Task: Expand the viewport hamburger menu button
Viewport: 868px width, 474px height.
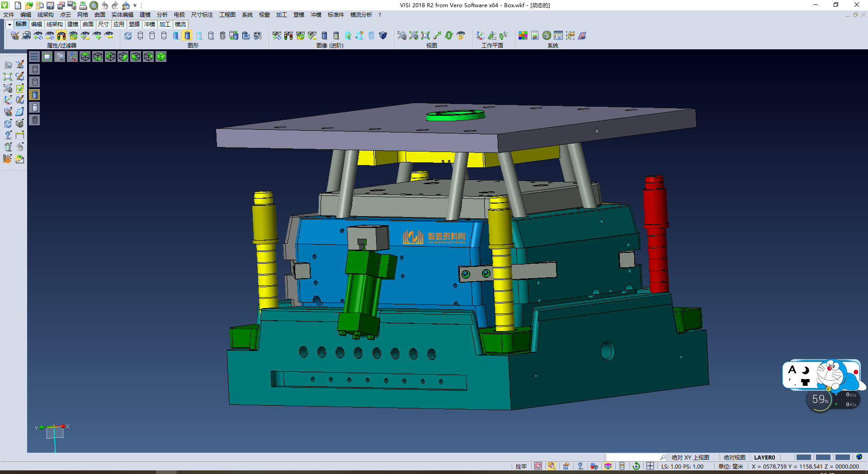Action: point(34,57)
